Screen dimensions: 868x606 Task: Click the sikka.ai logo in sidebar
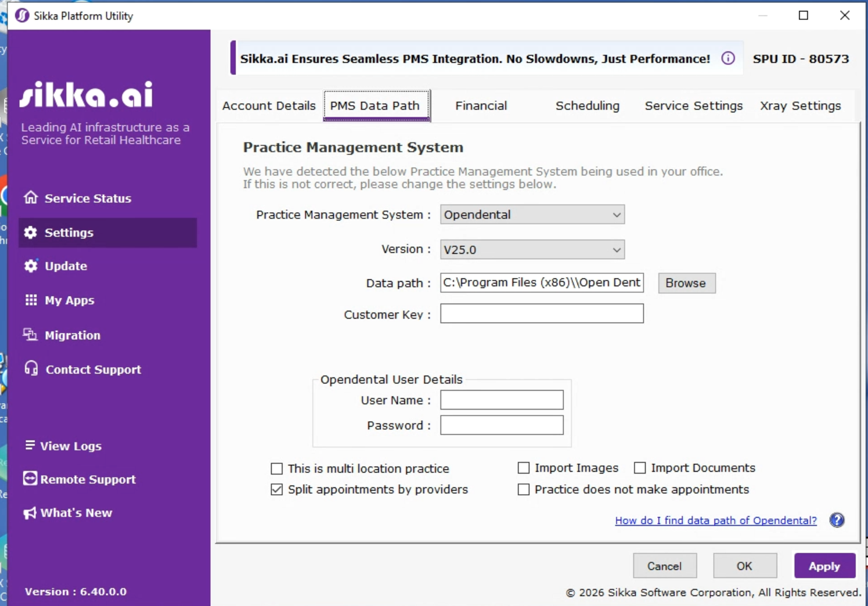coord(86,94)
